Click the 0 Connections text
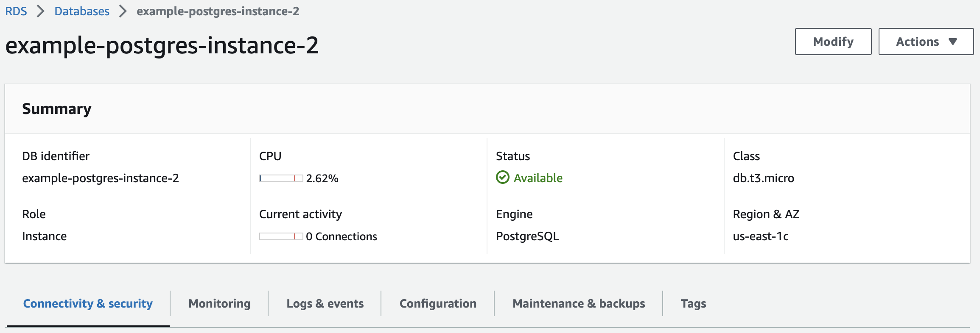 pos(342,236)
